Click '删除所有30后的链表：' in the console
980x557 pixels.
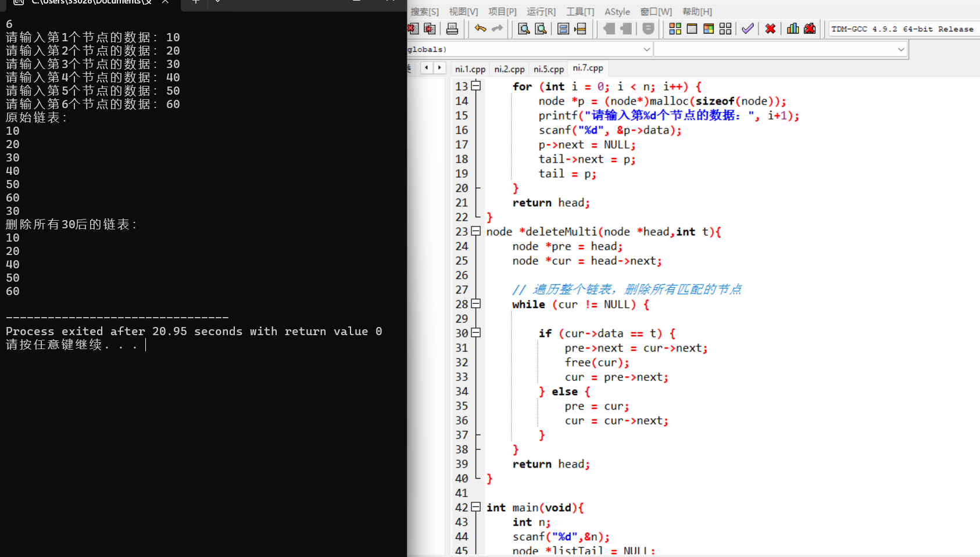[71, 224]
